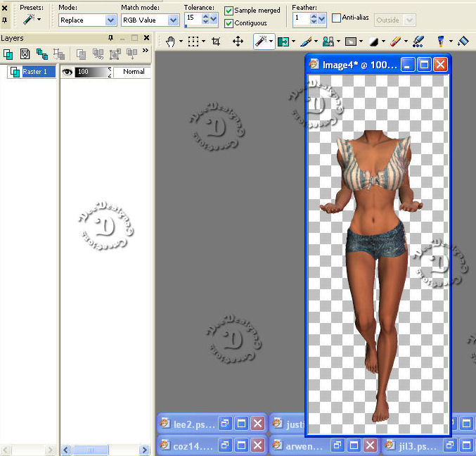The height and width of the screenshot is (456, 476).
Task: Select the Pan hand tool
Action: 170,42
